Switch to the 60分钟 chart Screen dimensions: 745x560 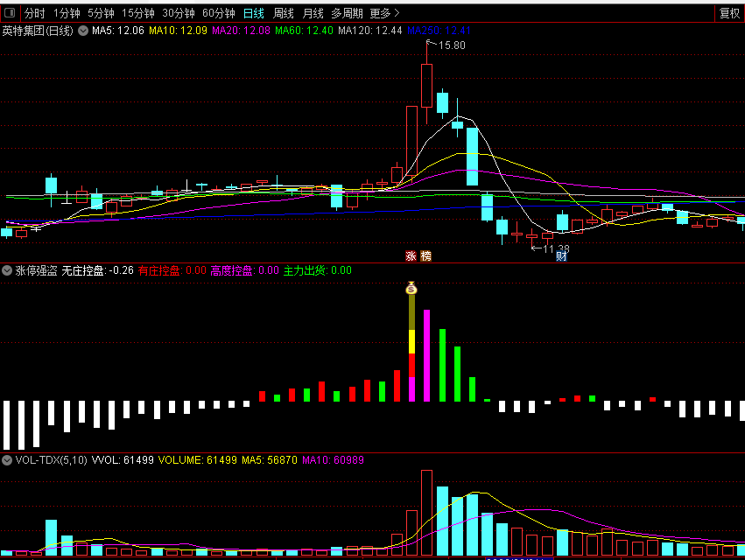click(x=219, y=13)
